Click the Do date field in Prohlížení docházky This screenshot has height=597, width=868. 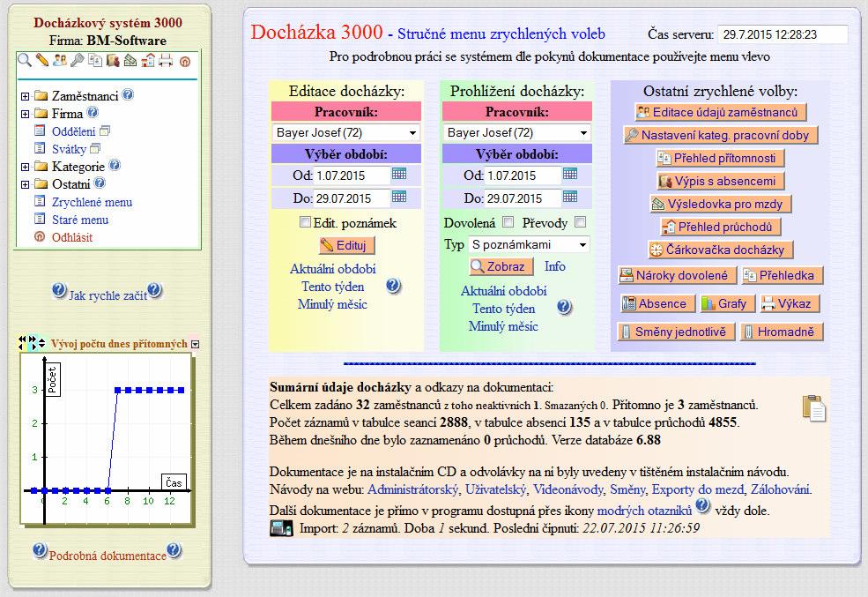coord(523,198)
